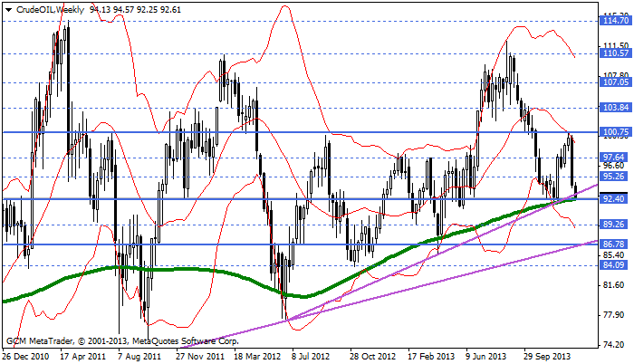Click the 103.84 price level tag
The height and width of the screenshot is (364, 634).
pyautogui.click(x=614, y=108)
